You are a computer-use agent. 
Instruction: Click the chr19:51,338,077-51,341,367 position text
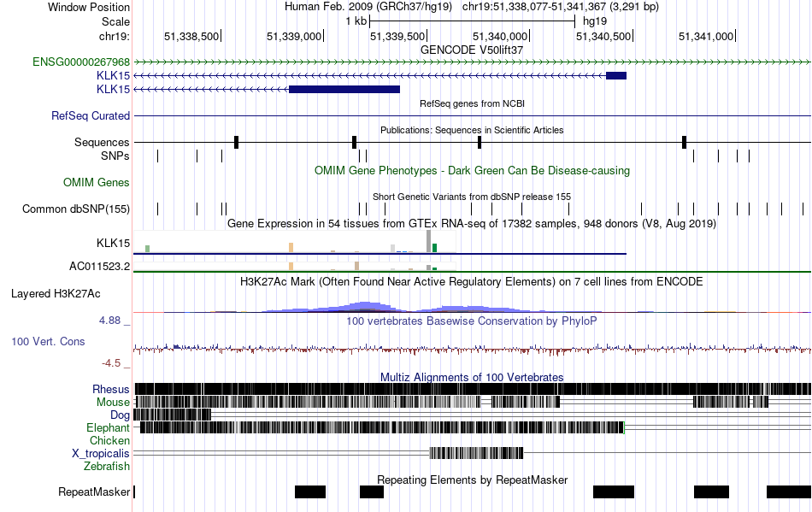[561, 7]
